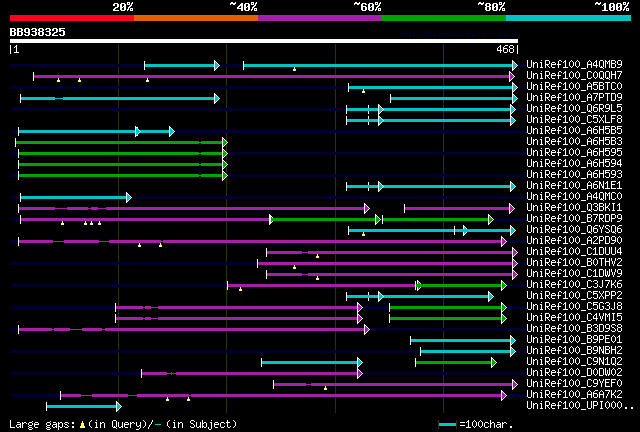Click the green alignment bar in A6H593 row
640x432 pixels.
[x=122, y=176]
